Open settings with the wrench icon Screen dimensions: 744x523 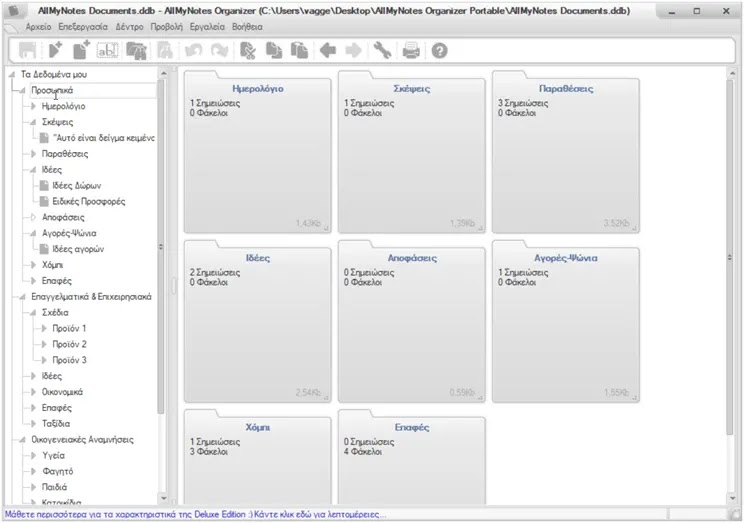pyautogui.click(x=382, y=50)
